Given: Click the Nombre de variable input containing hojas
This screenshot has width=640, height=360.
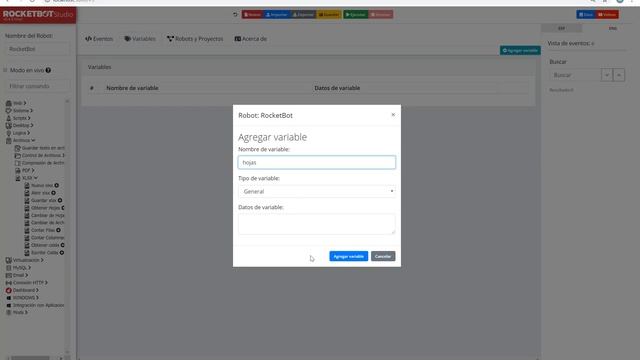Looking at the screenshot, I should [x=317, y=162].
